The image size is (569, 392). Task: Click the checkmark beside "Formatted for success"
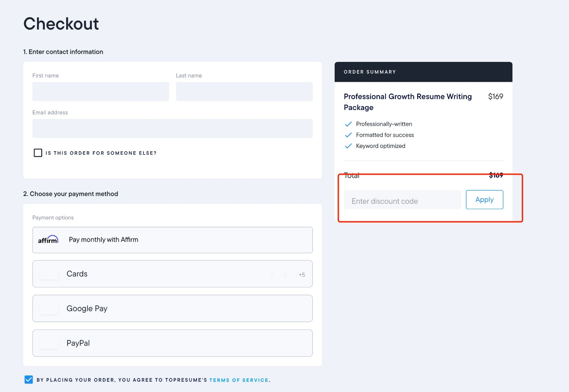click(348, 135)
